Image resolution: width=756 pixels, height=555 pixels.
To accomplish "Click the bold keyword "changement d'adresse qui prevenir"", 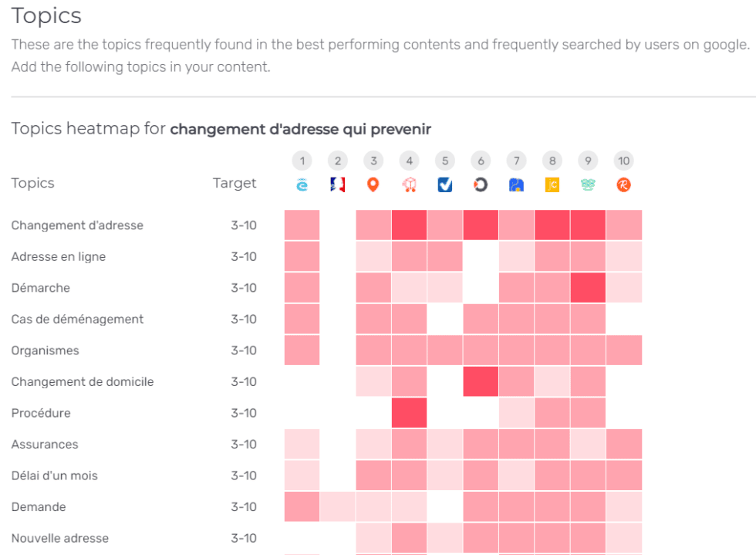I will coord(301,129).
